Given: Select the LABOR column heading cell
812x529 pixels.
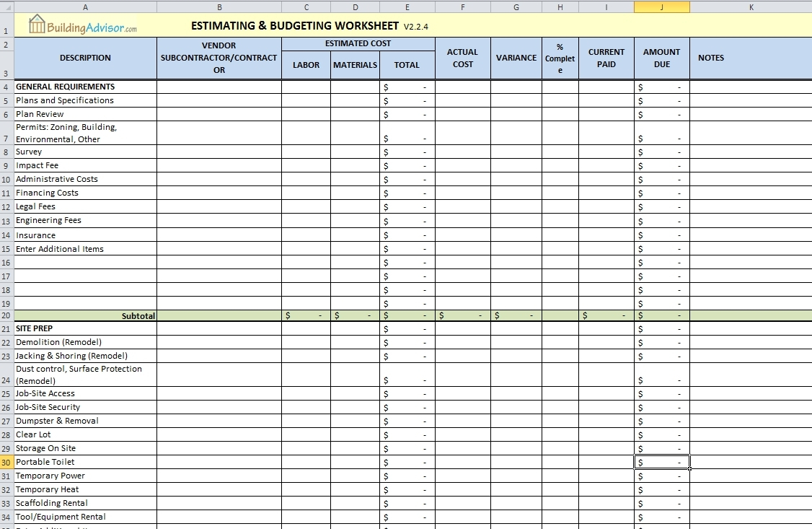Looking at the screenshot, I should click(x=306, y=64).
